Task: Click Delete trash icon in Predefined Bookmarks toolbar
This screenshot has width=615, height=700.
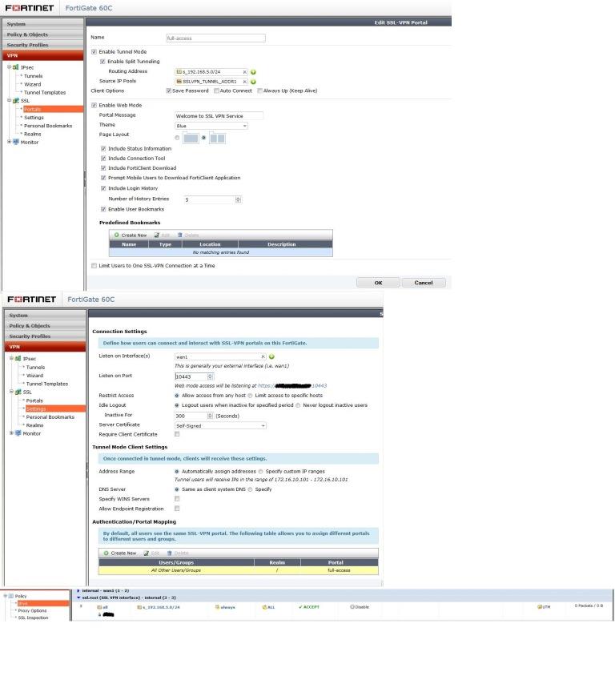Action: click(x=180, y=235)
